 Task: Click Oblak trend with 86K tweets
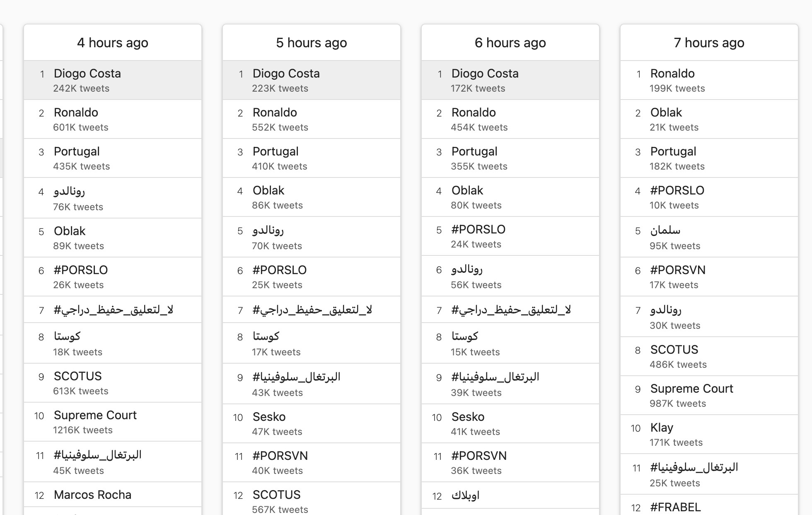click(x=312, y=197)
